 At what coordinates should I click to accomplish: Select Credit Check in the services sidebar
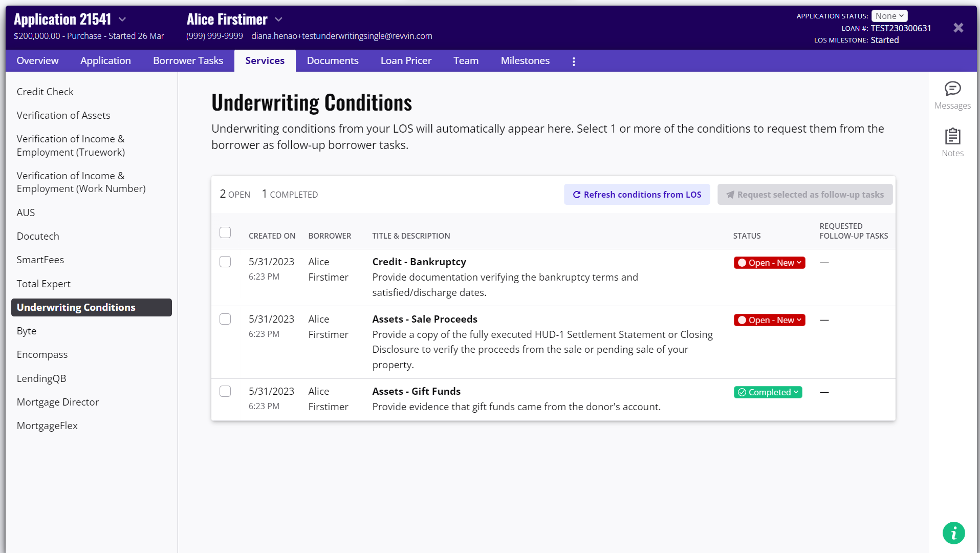pyautogui.click(x=45, y=92)
